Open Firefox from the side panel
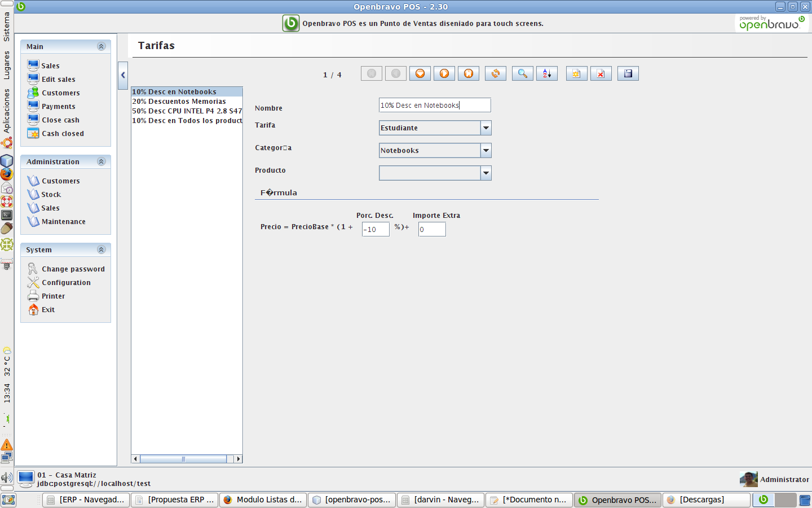 7,174
